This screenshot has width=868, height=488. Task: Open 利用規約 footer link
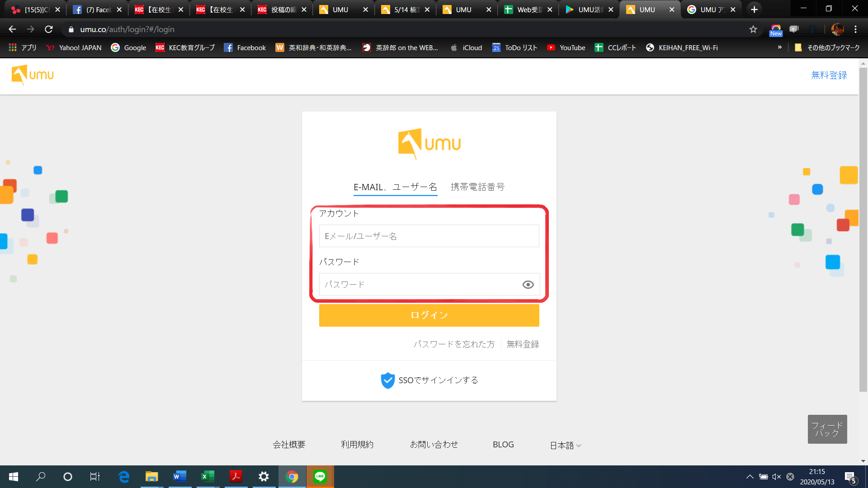(357, 445)
